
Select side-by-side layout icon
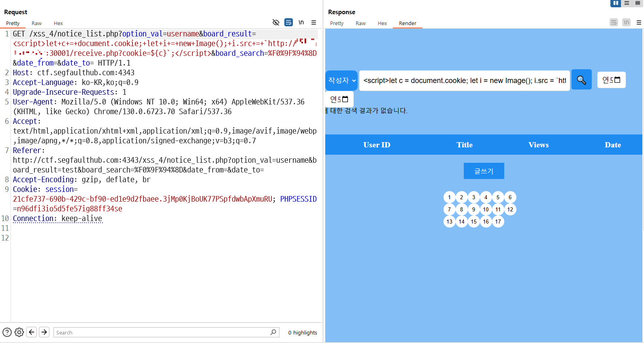pyautogui.click(x=616, y=3)
